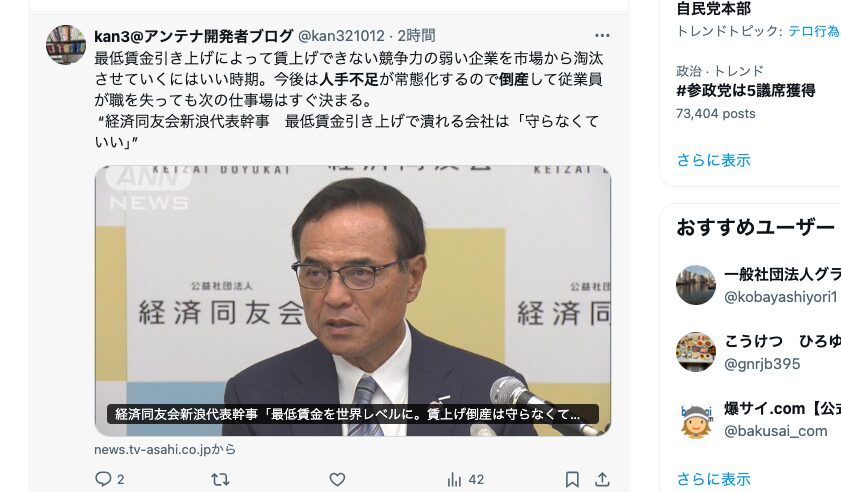Open the ANN News article thumbnail
This screenshot has height=492, width=841.
pos(353,300)
